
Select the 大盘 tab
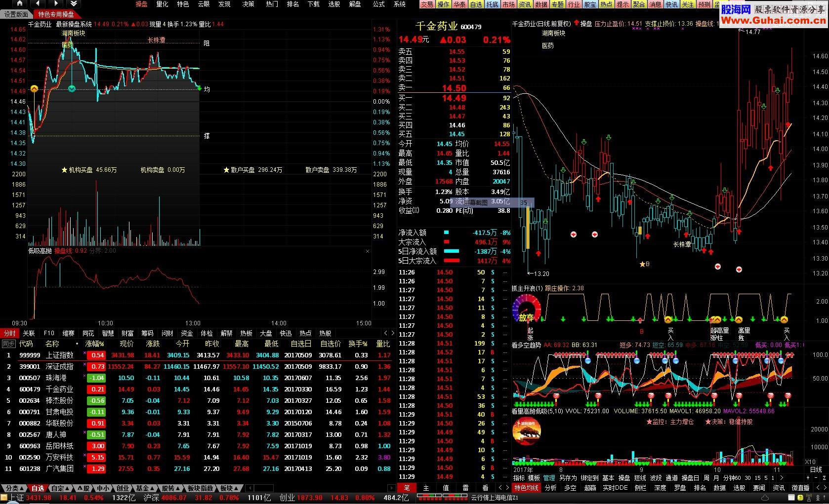(266, 333)
